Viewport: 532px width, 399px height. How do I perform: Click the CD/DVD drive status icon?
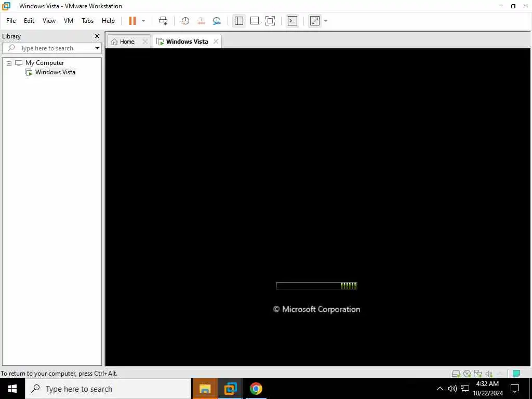(x=467, y=374)
